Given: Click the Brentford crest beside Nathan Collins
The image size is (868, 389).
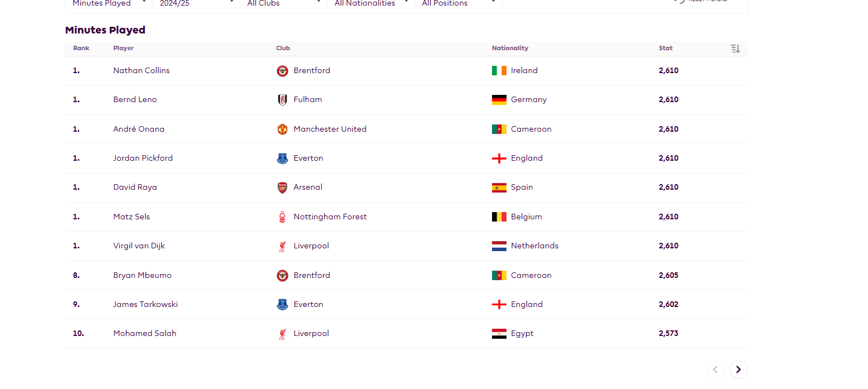Looking at the screenshot, I should 282,71.
